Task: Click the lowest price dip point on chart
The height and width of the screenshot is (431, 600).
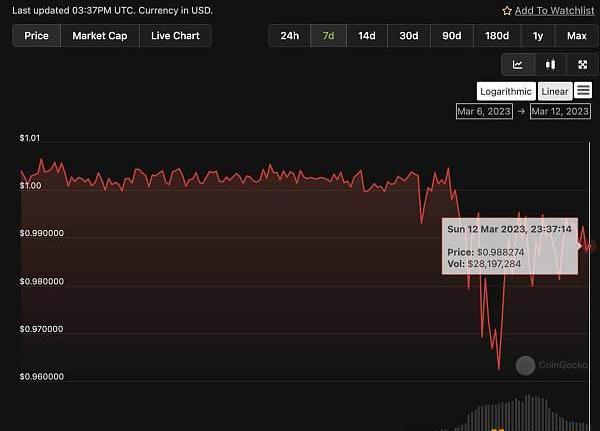Action: [x=499, y=369]
